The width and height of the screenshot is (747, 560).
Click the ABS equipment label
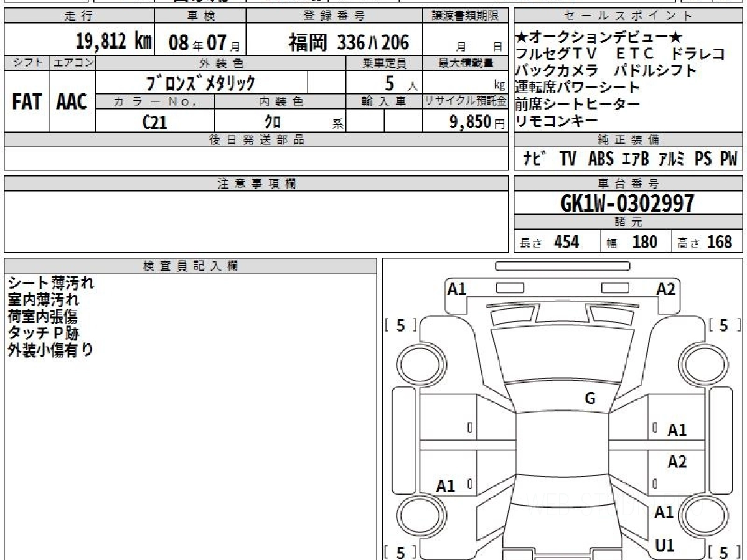pyautogui.click(x=600, y=159)
